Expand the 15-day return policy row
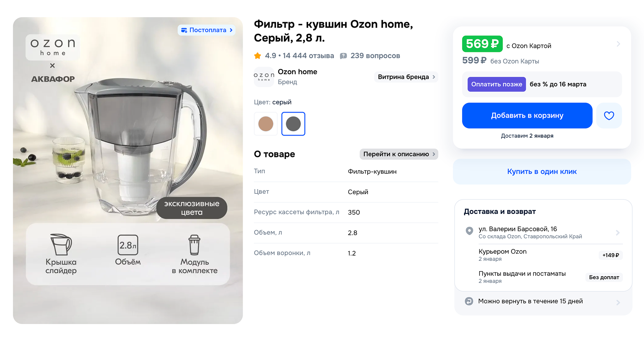The width and height of the screenshot is (644, 349). pyautogui.click(x=618, y=301)
